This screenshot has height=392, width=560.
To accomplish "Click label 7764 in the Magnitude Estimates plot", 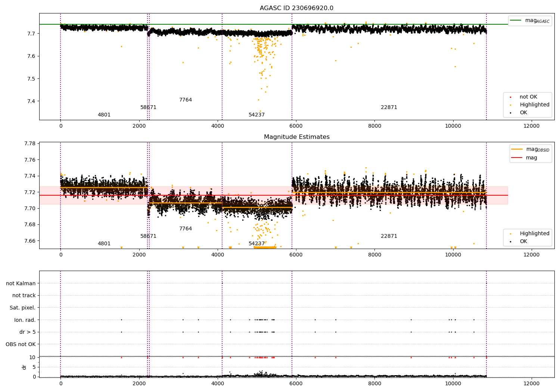I will (x=186, y=229).
